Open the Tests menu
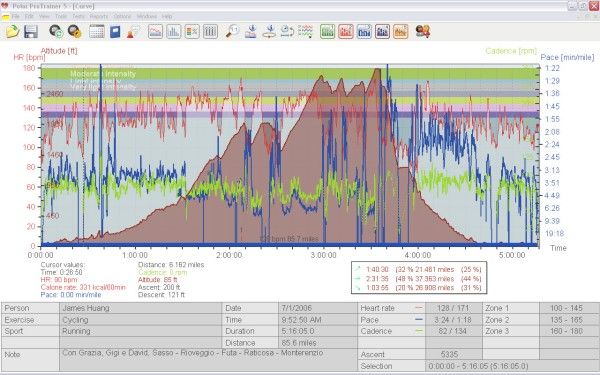 [x=79, y=16]
